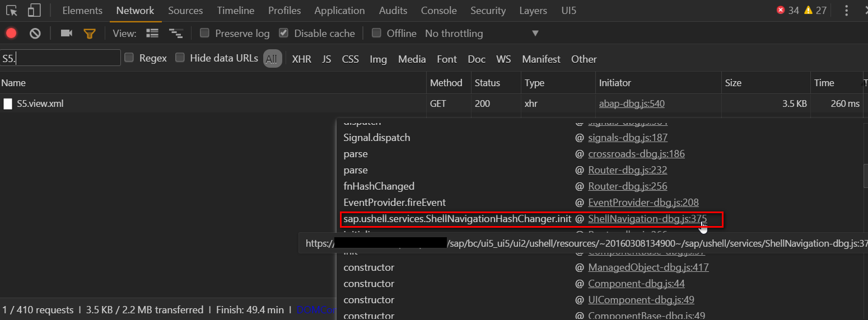Uncheck Disable cache checkbox
The width and height of the screenshot is (868, 320).
(283, 33)
